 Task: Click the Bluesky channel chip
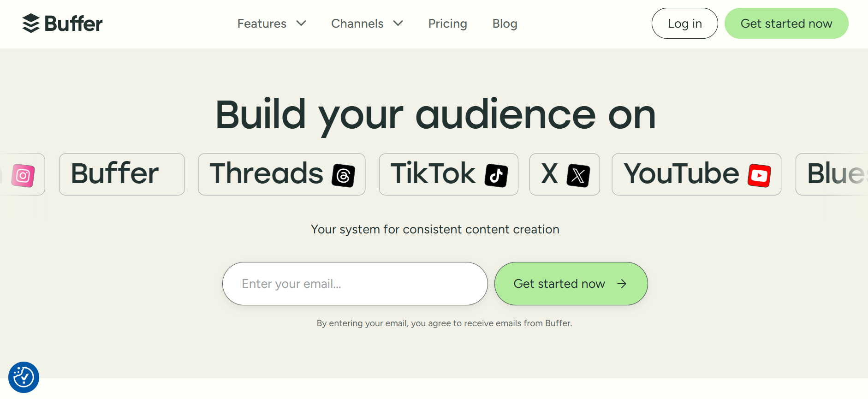[x=832, y=174]
